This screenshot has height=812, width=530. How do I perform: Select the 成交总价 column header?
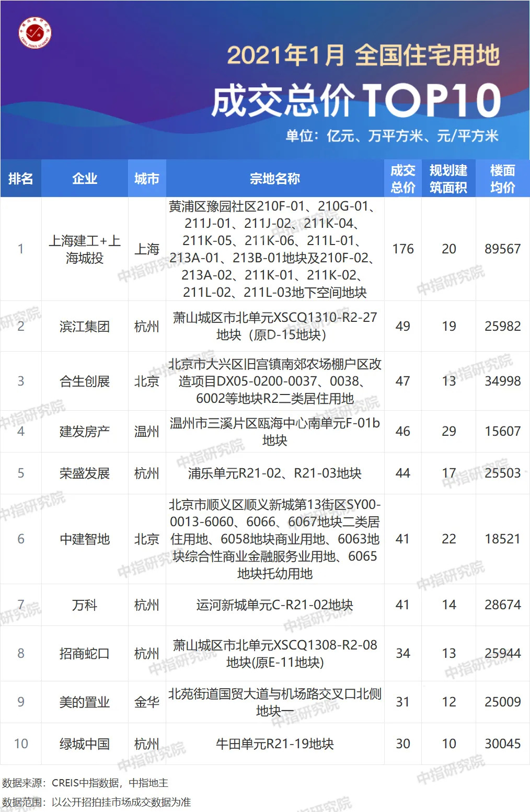403,179
